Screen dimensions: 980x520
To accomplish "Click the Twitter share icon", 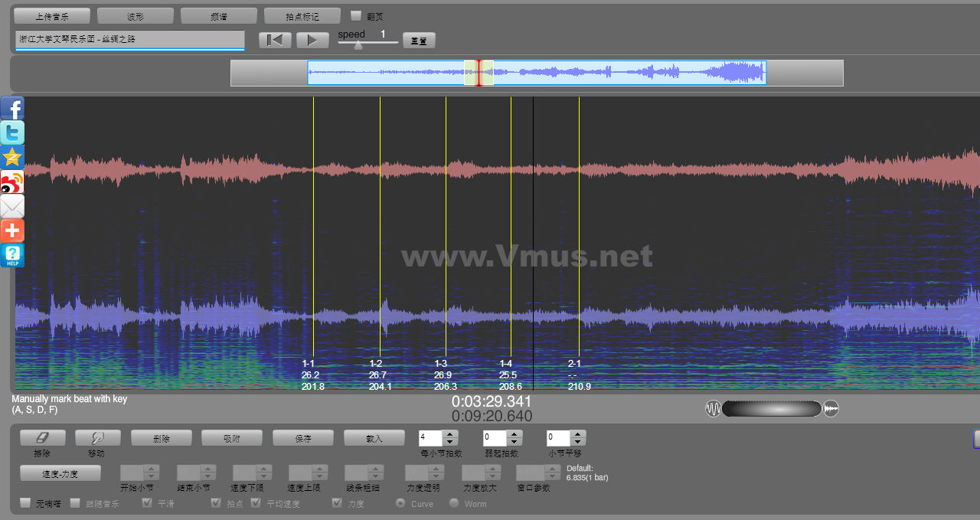I will 12,132.
